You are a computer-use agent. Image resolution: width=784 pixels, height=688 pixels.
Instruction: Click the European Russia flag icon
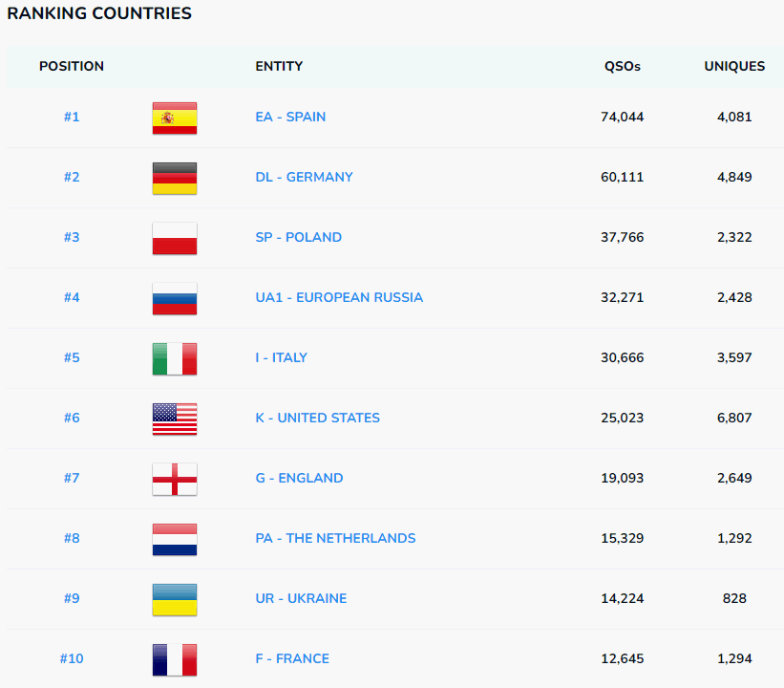pos(175,298)
